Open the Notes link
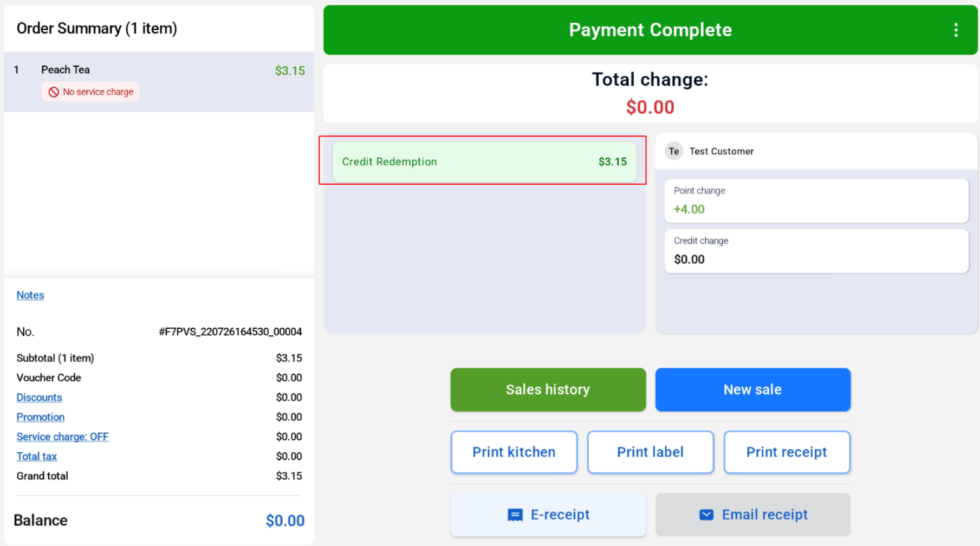Screen dimensions: 980x546 point(30,295)
